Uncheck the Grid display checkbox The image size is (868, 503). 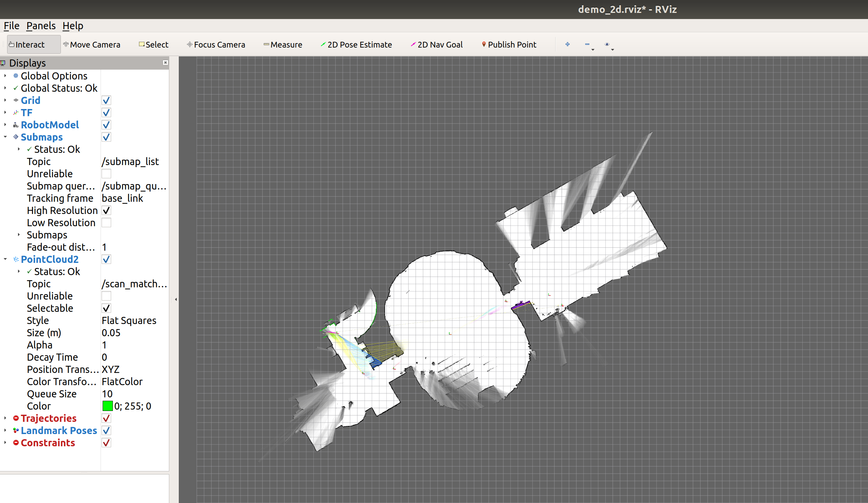point(106,101)
